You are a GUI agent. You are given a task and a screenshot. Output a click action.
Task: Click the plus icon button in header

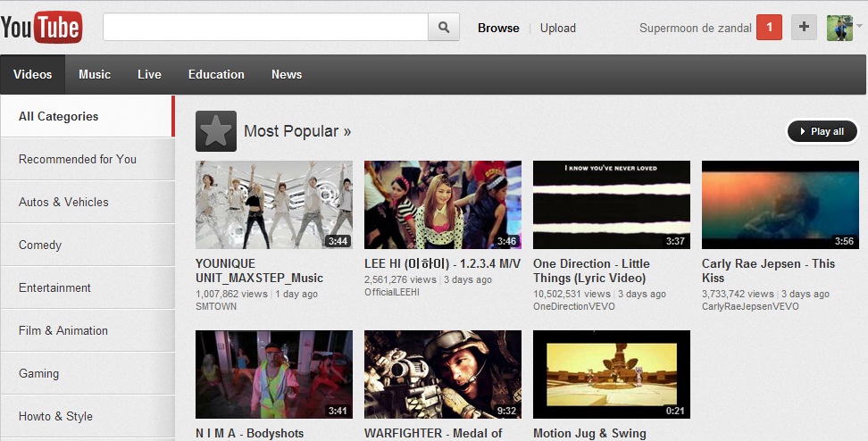tap(804, 27)
